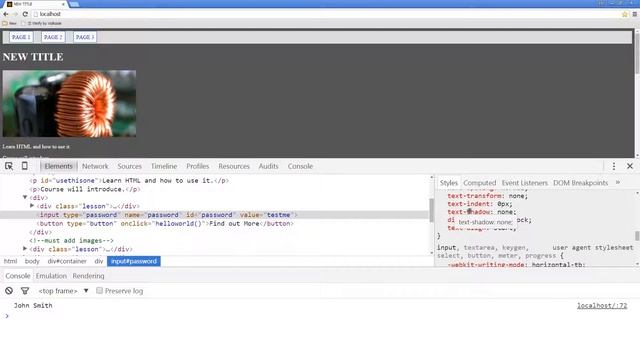Image resolution: width=640 pixels, height=360 pixels.
Task: Switch to the Network tab
Action: tap(95, 166)
